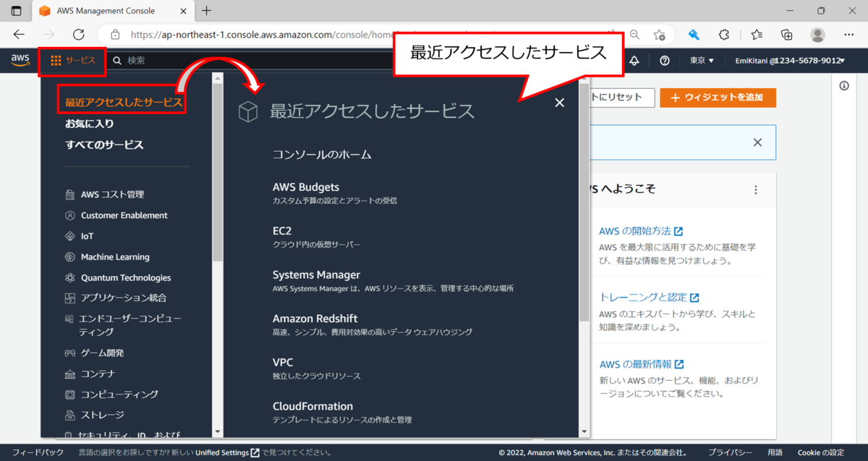Image resolution: width=868 pixels, height=461 pixels.
Task: Open browser settings ellipsis menu
Action: coord(849,35)
